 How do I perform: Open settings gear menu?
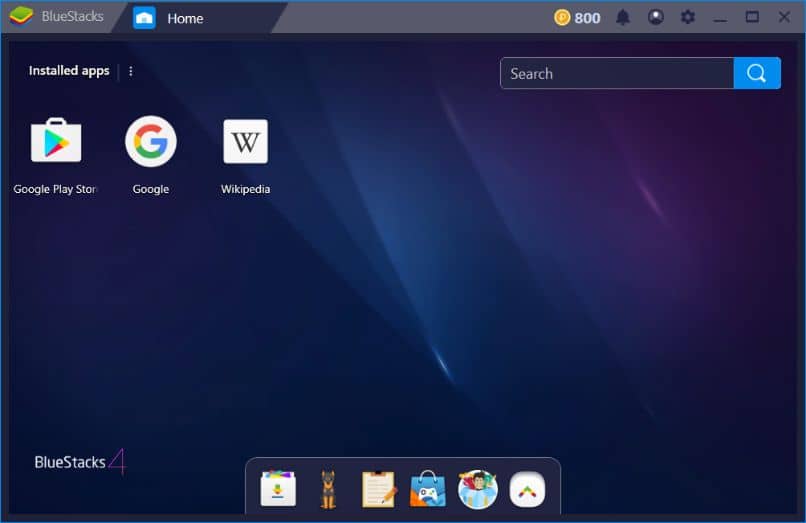pos(688,17)
